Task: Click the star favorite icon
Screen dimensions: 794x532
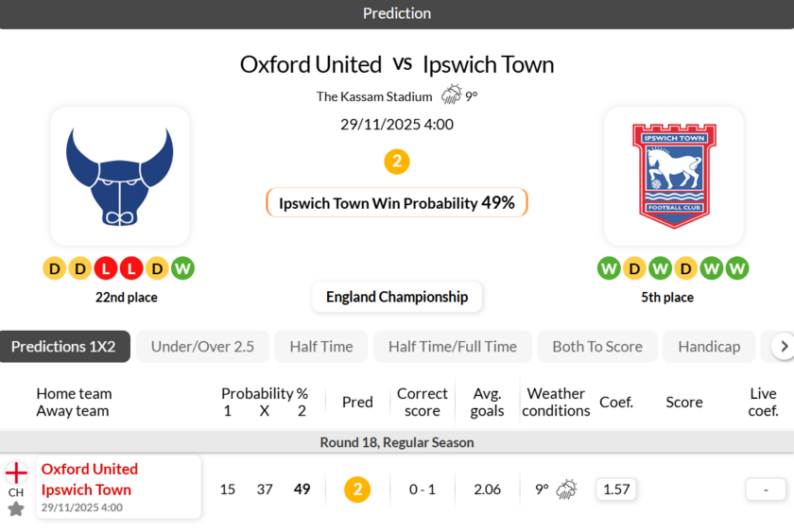Action: tap(16, 509)
